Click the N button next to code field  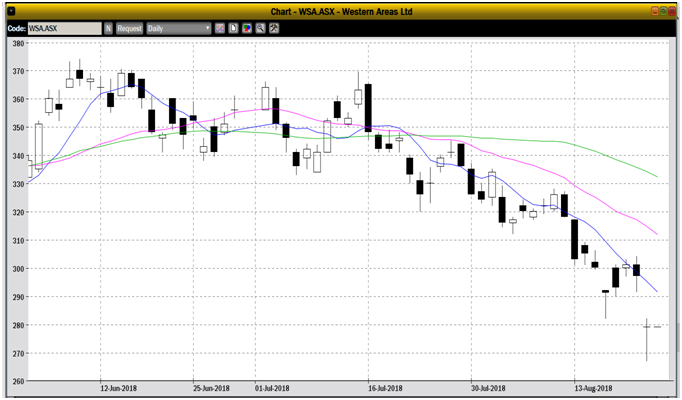click(108, 29)
